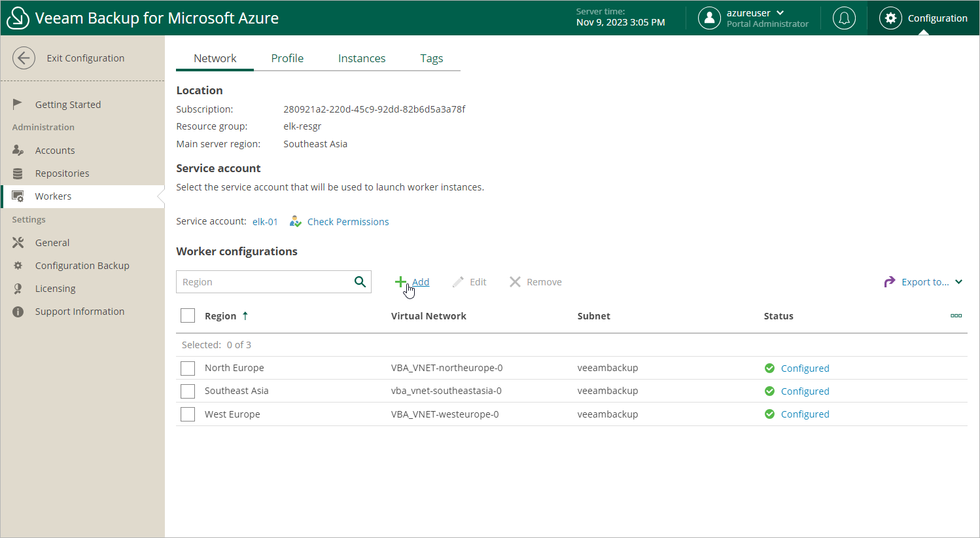Expand the Export to dropdown chevron
980x538 pixels.
point(958,282)
